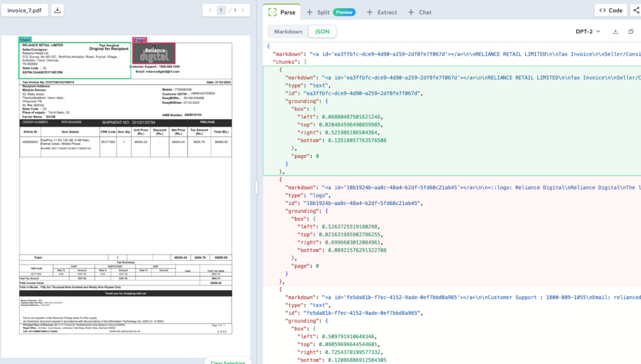Open the DPT-2 model dropdown
Viewport: 641px width, 364px height.
point(588,31)
